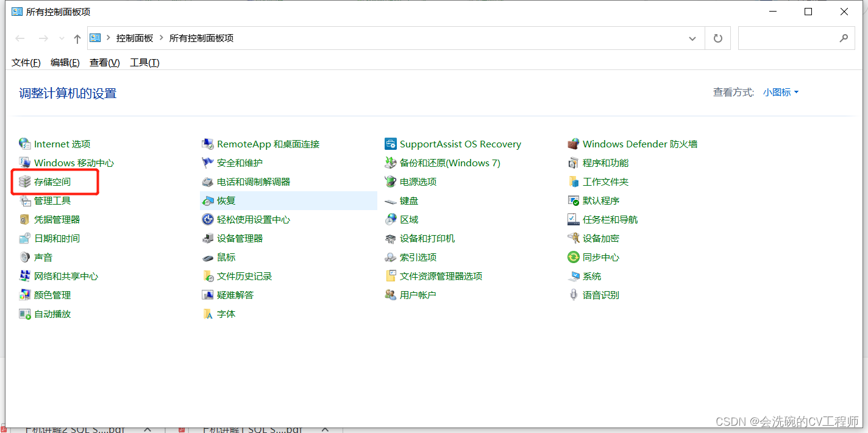Click the SupportAssist OS Recovery icon
This screenshot has height=433, width=868.
coord(390,144)
